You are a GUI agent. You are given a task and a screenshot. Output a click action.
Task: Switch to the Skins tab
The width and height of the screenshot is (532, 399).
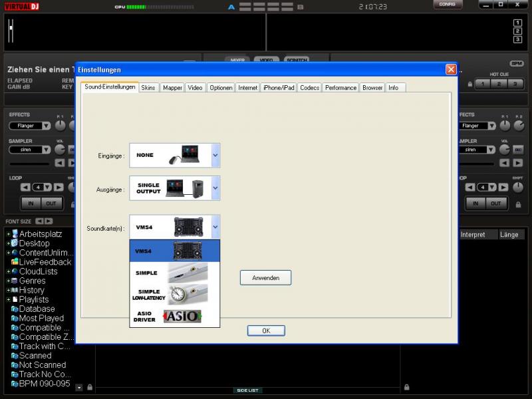[148, 88]
